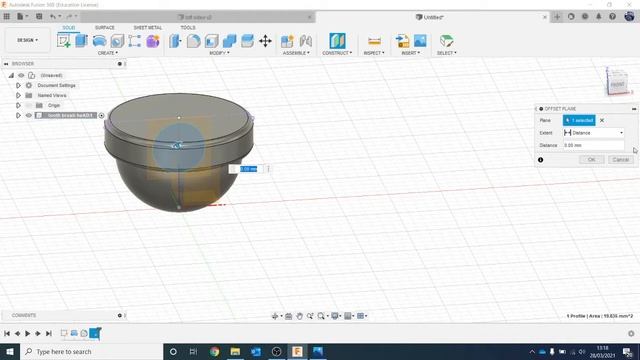Click the Offset Plane construct icon
640x360 pixels.
(x=337, y=41)
